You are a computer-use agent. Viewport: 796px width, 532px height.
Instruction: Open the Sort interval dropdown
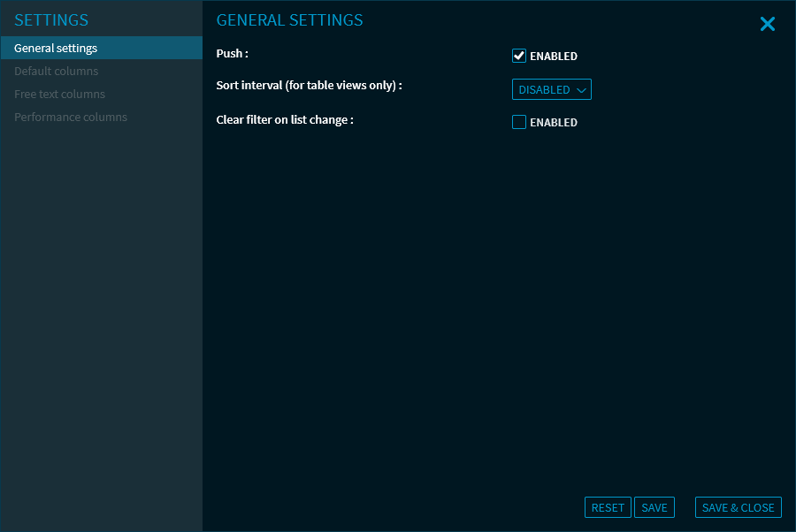click(551, 89)
